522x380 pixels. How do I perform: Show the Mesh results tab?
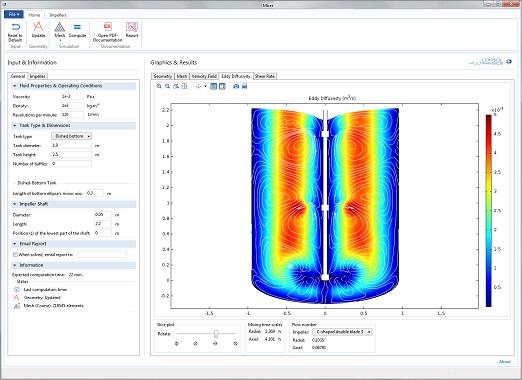point(182,76)
